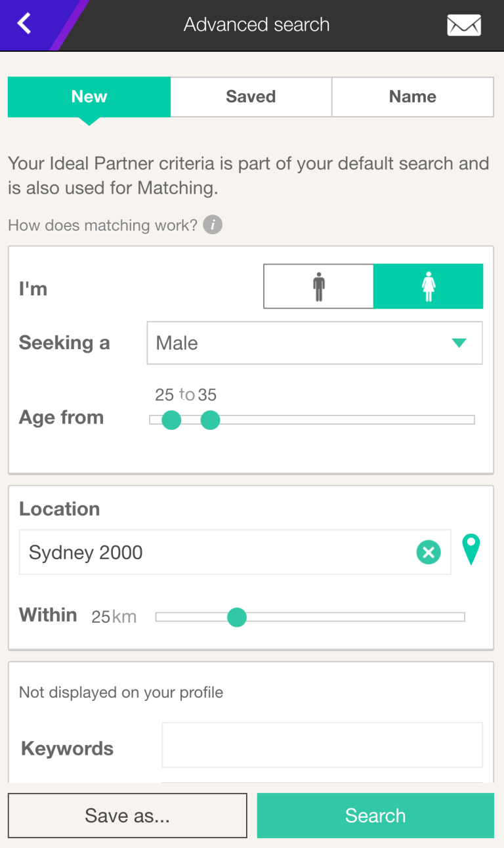
Task: Open the messages envelope icon
Action: 463,25
